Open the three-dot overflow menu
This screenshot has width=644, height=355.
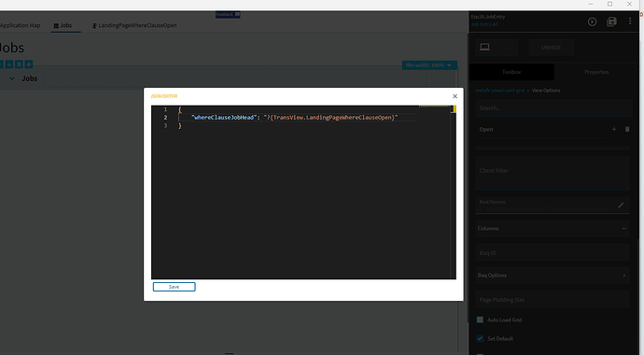(630, 21)
